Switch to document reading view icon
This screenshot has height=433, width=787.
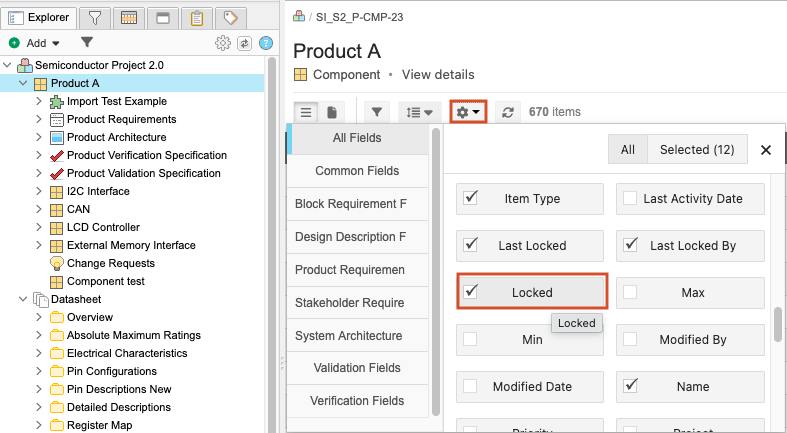(x=332, y=112)
